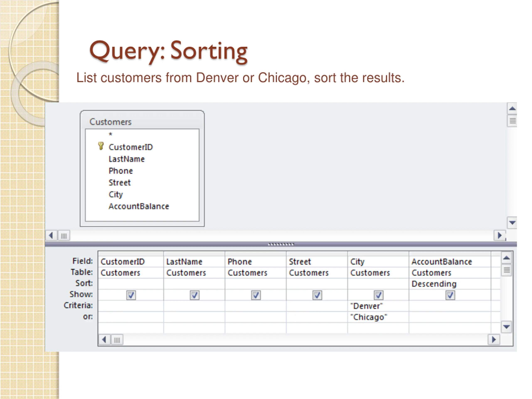The image size is (532, 399).
Task: Click the down arrow of the table pane vertical scrollbar
Action: [x=512, y=223]
